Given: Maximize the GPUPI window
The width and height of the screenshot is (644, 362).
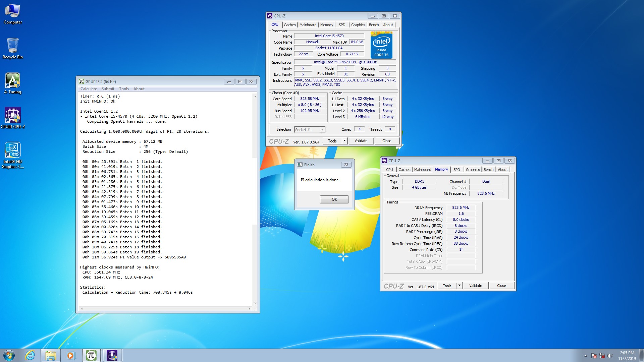Looking at the screenshot, I should (240, 81).
